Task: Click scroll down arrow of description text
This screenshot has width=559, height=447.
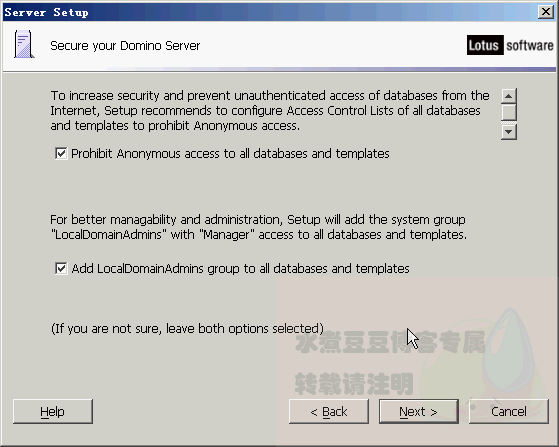Action: [509, 132]
